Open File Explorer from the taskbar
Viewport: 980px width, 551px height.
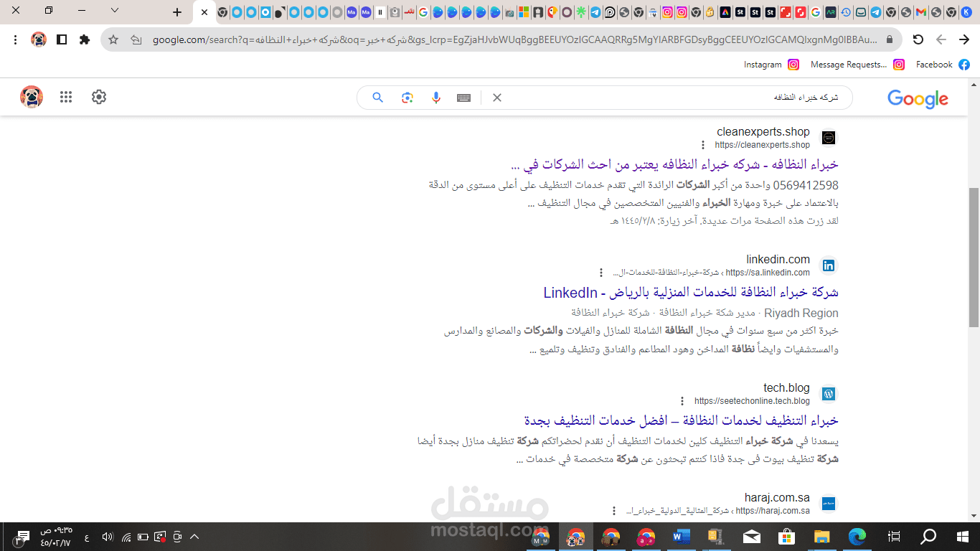point(822,537)
